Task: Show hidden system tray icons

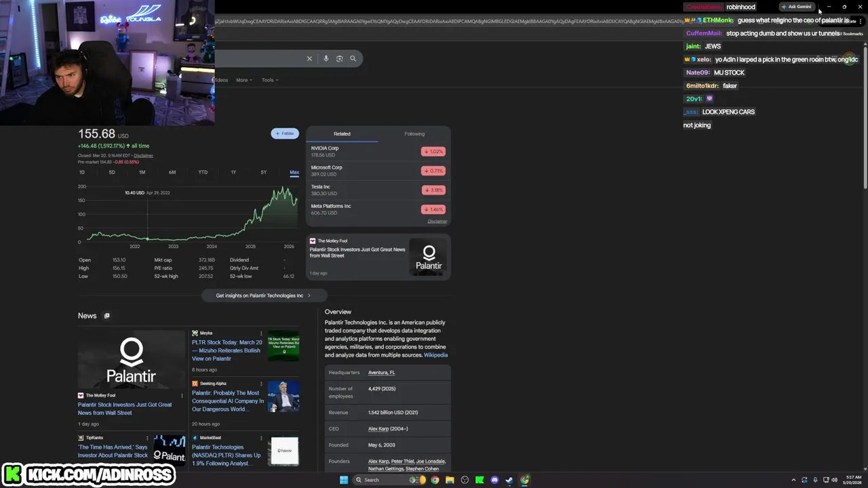Action: pos(793,480)
